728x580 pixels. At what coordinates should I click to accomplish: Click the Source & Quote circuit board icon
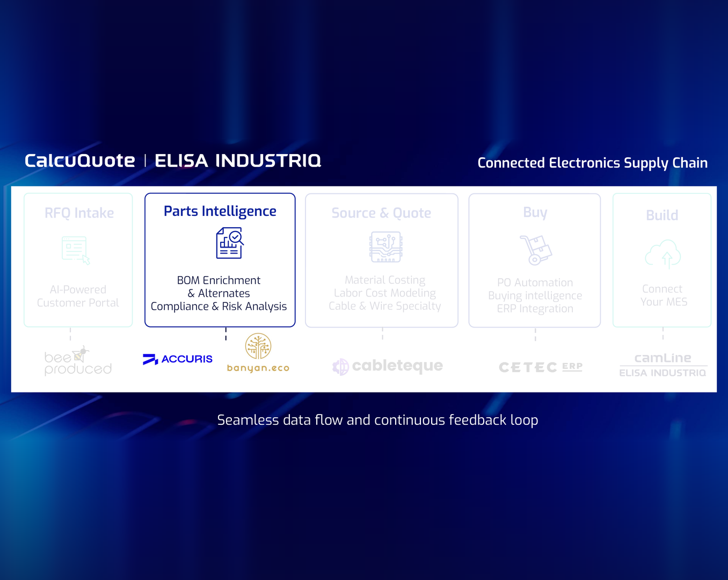[386, 247]
